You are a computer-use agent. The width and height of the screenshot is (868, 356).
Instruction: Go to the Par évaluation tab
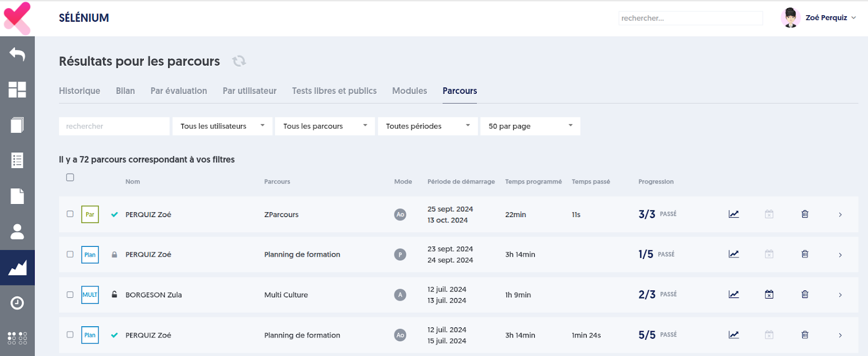click(x=178, y=91)
